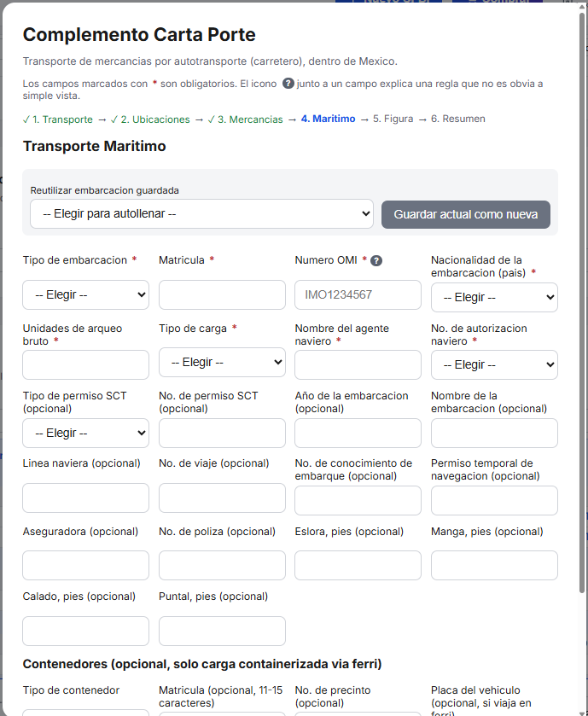
Task: Jump to step 5. Figura
Action: click(393, 119)
